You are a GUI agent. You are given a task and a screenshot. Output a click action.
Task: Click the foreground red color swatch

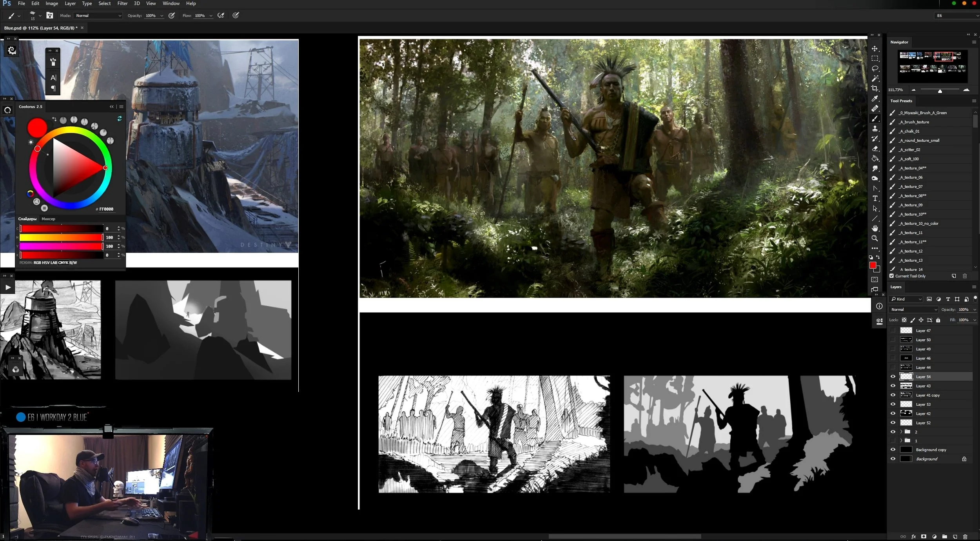873,266
